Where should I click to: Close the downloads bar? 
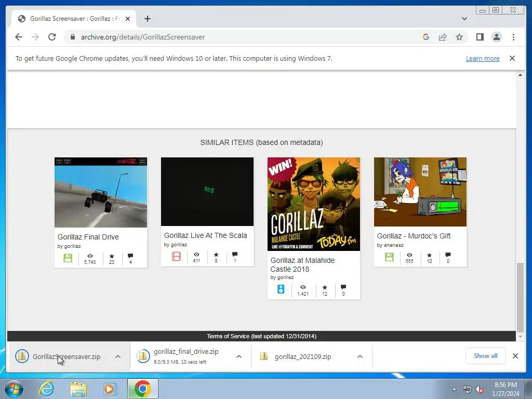[515, 356]
